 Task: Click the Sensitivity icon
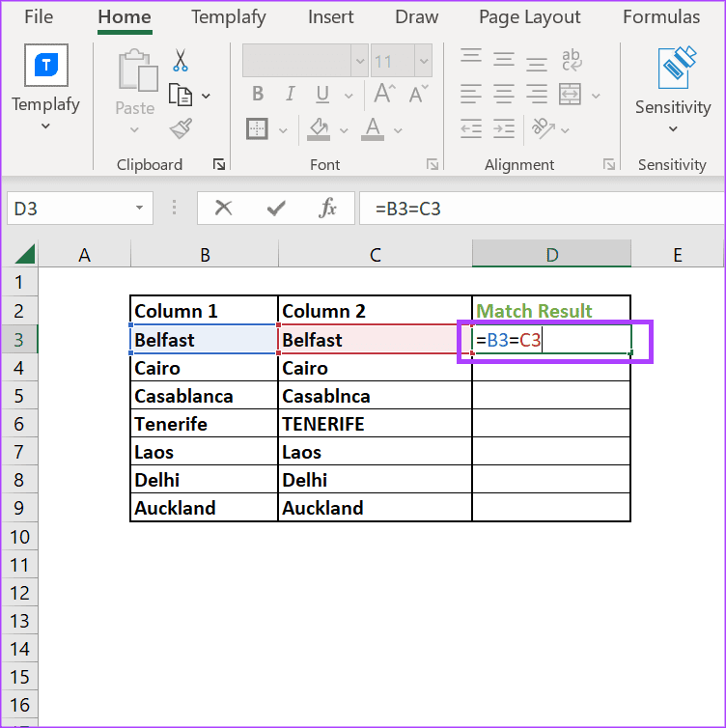point(677,68)
